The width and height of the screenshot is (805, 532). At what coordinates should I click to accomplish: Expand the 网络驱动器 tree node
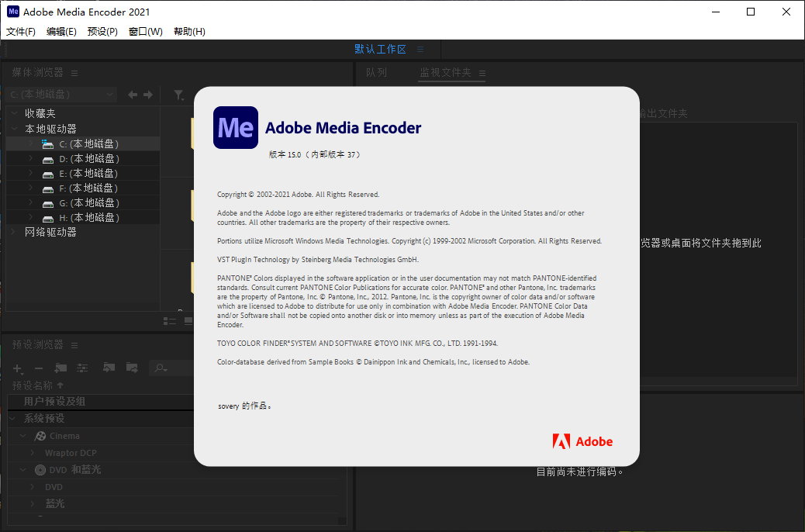[x=14, y=232]
